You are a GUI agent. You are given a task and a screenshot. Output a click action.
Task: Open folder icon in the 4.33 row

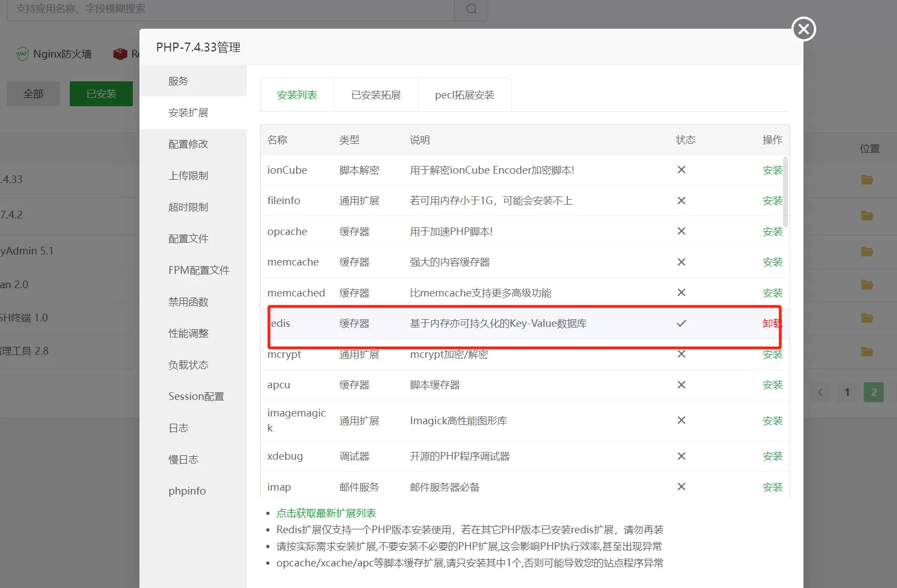pyautogui.click(x=867, y=179)
